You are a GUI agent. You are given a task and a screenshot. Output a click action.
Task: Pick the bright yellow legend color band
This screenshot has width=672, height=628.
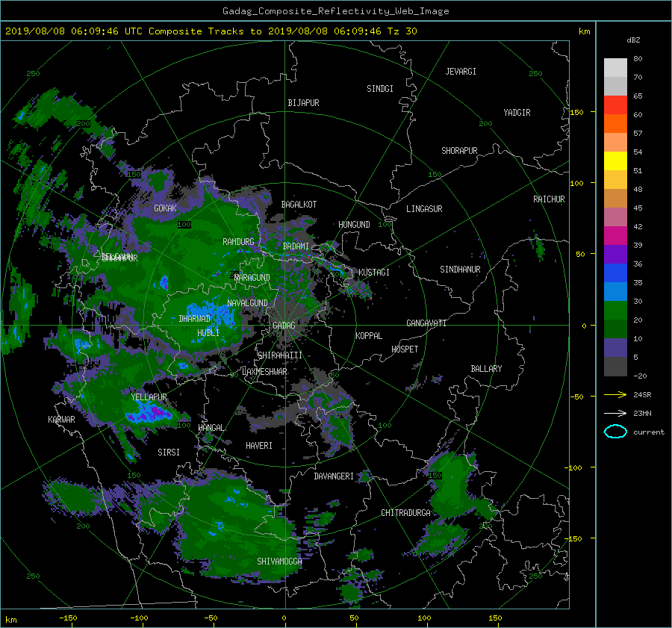[x=615, y=161]
